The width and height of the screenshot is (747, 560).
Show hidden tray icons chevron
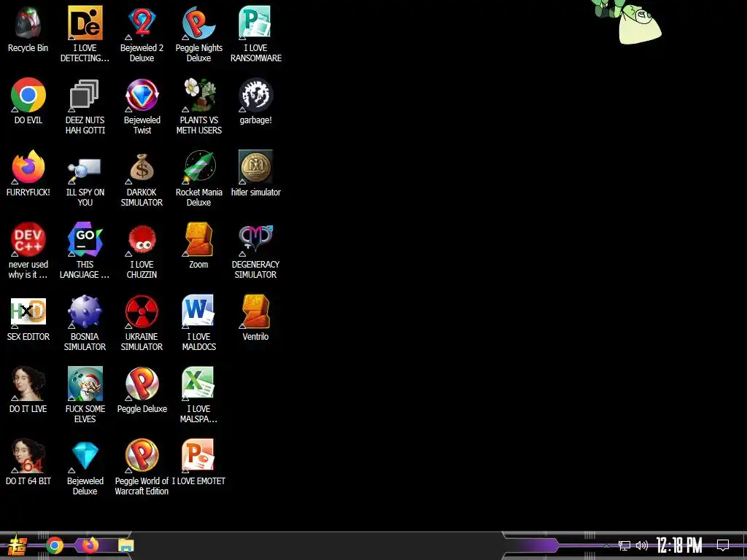tap(606, 545)
